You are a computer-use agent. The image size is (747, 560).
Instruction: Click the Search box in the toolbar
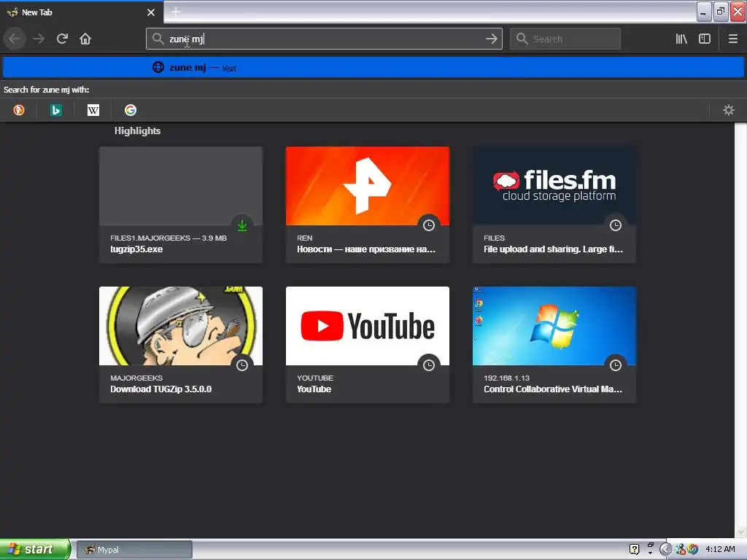coord(565,39)
